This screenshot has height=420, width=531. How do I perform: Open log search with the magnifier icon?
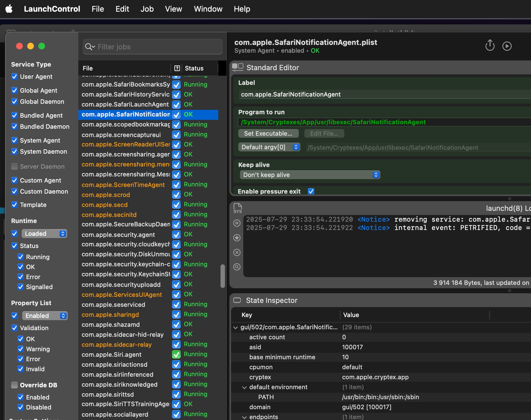point(237,267)
